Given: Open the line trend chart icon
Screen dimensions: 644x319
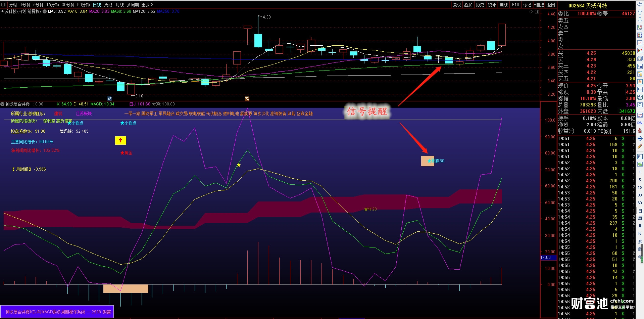Looking at the screenshot, I should pos(640,43).
